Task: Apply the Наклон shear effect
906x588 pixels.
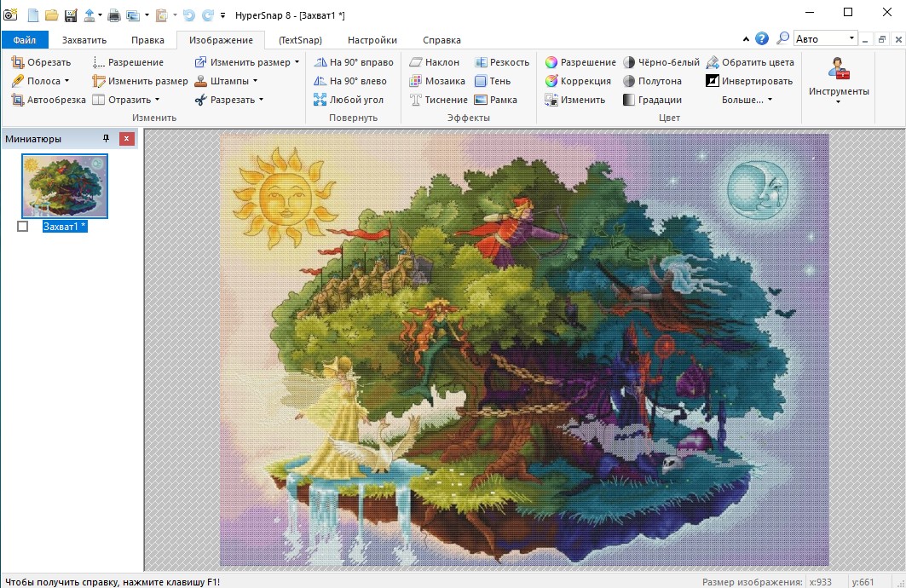Action: (434, 62)
